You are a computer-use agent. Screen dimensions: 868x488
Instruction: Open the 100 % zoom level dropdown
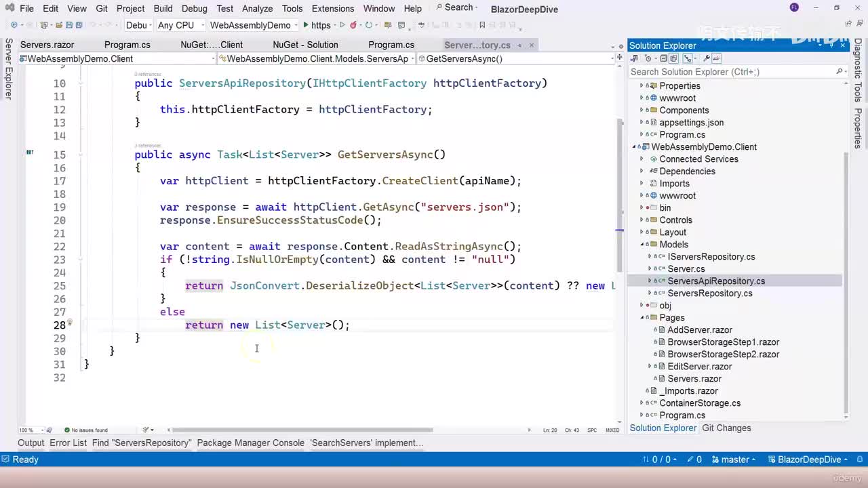[x=30, y=430]
